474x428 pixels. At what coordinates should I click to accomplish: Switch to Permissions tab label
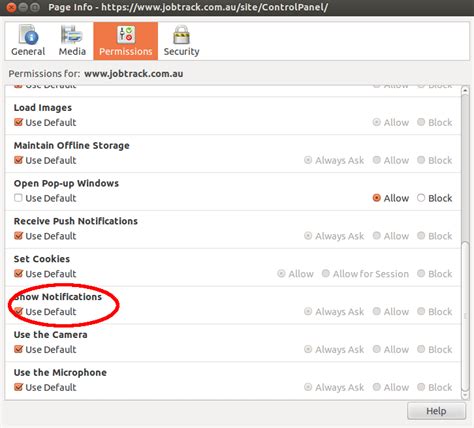(x=126, y=52)
